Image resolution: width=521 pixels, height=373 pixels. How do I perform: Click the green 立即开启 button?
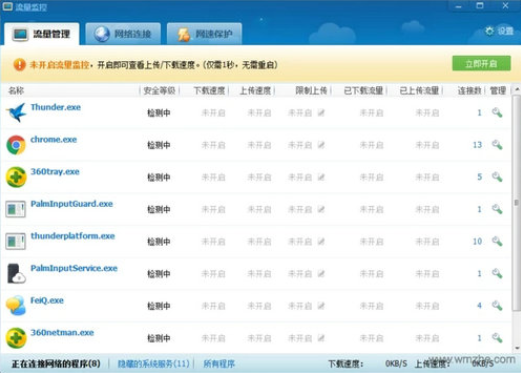481,63
